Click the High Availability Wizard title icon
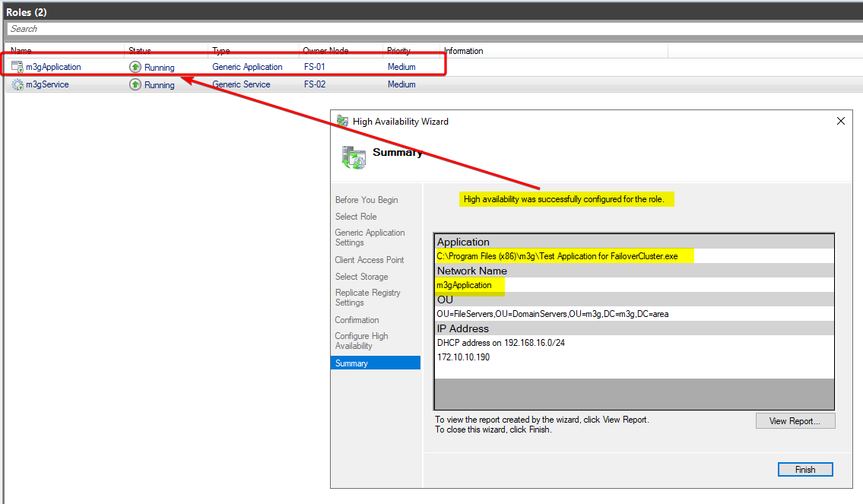 (x=342, y=121)
